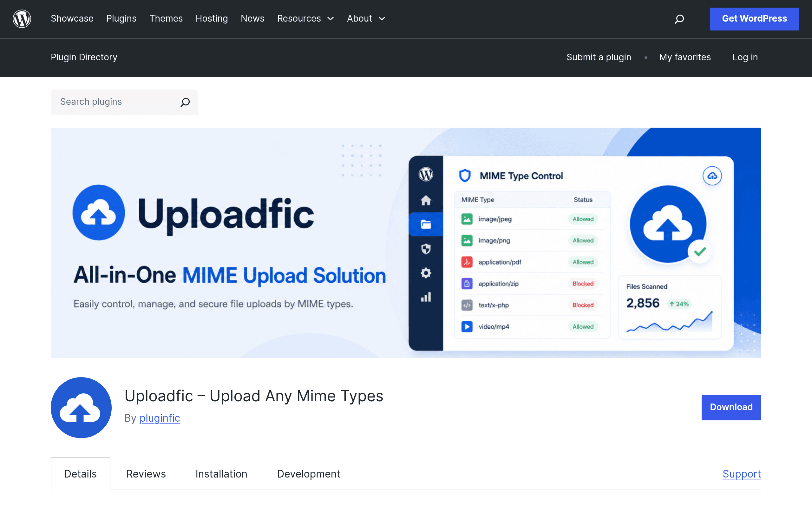Open the pluginfic author link
This screenshot has height=508, width=812.
point(160,418)
